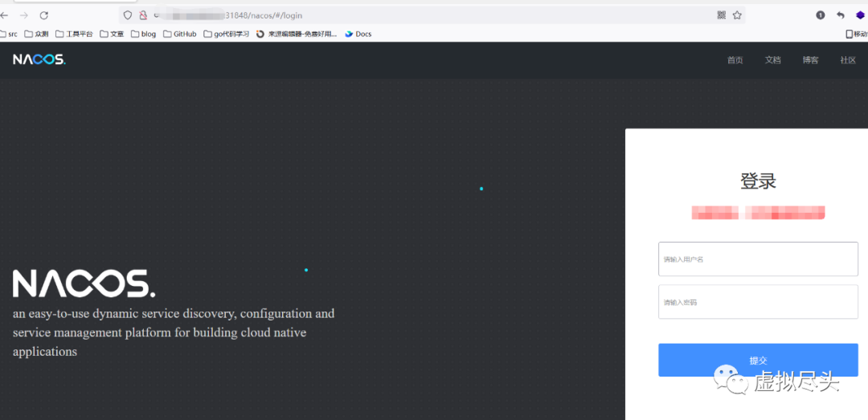Click the username input field
The height and width of the screenshot is (420, 868).
click(x=758, y=259)
